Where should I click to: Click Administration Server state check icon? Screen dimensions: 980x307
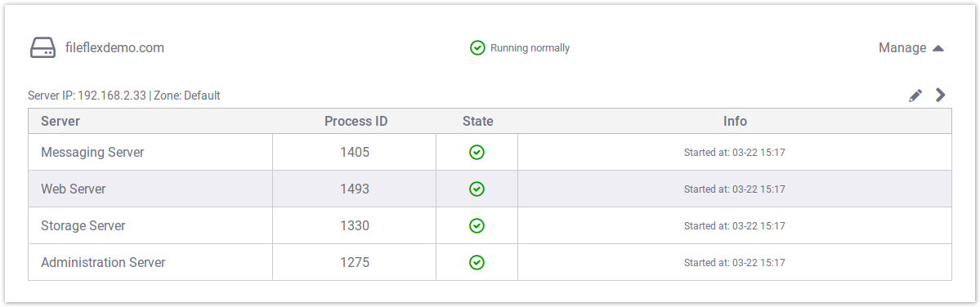[x=477, y=262]
